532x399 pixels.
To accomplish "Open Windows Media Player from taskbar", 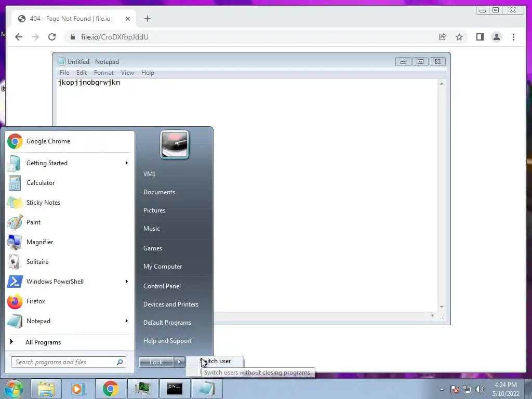I will point(78,389).
